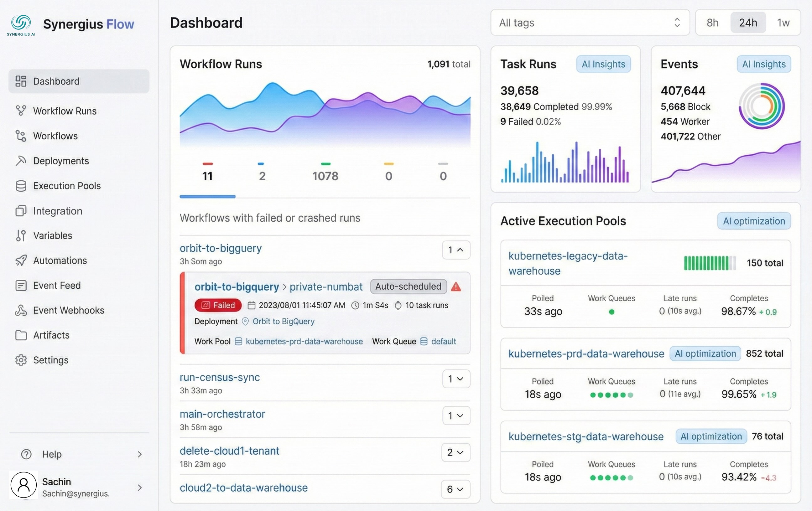Image resolution: width=812 pixels, height=511 pixels.
Task: Select the Integration icon in sidebar
Action: click(21, 211)
